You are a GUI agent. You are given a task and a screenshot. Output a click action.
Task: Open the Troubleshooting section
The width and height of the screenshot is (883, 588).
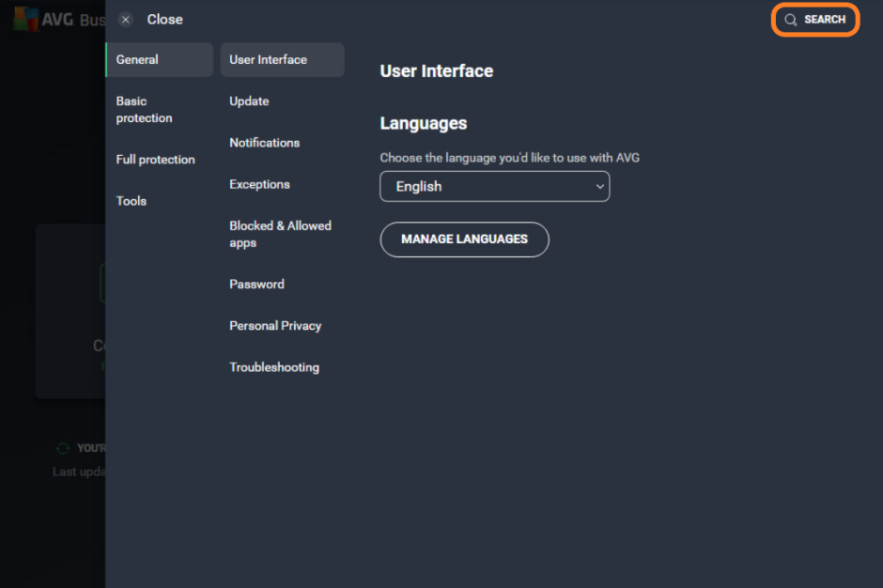[274, 366]
